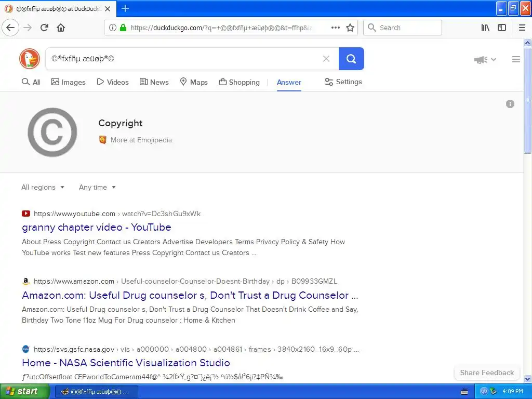Open granny chapter video YouTube result
Viewport: 532px width, 399px height.
(x=96, y=228)
